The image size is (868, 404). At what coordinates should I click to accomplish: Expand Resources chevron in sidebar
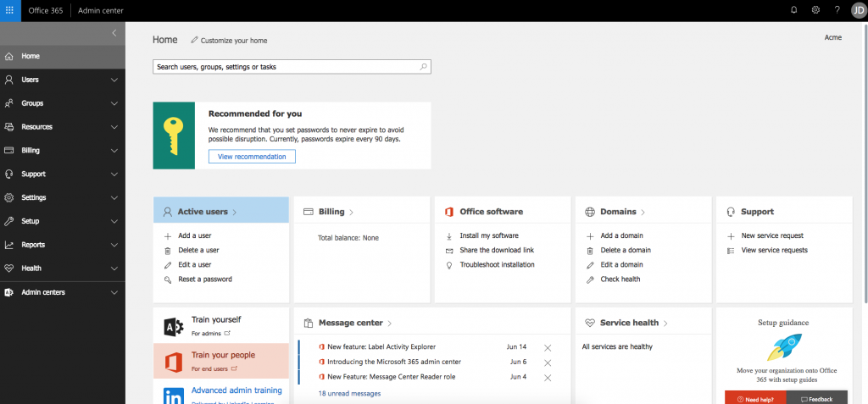click(114, 127)
